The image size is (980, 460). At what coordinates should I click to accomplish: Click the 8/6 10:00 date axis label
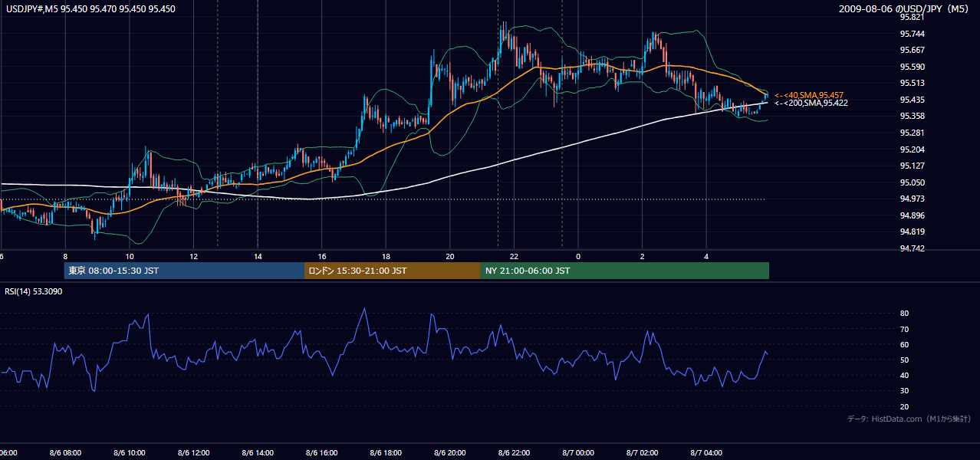(130, 453)
